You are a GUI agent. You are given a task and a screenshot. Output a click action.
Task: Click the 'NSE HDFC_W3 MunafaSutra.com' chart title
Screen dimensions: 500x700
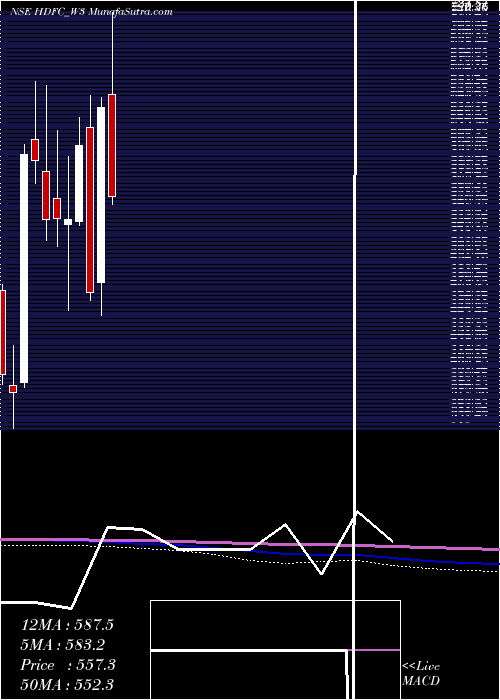click(x=91, y=12)
